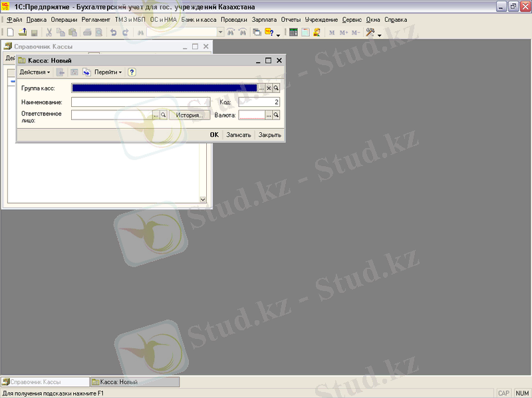The image size is (532, 398).
Task: Click the Go to linked item arrow icon
Action: 87,72
